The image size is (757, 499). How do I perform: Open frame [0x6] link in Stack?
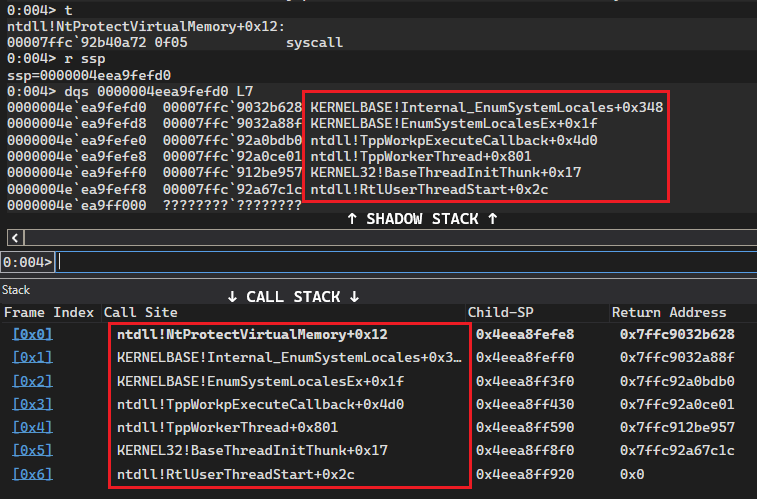(32, 474)
